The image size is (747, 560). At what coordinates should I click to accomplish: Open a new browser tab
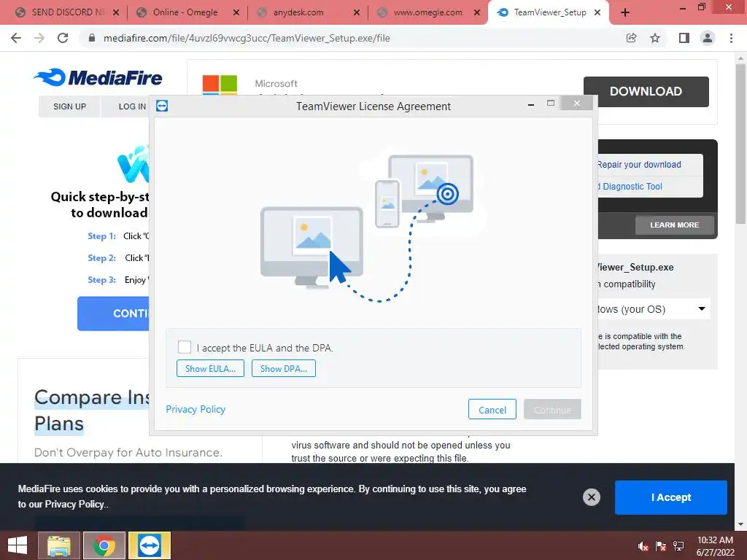625,13
